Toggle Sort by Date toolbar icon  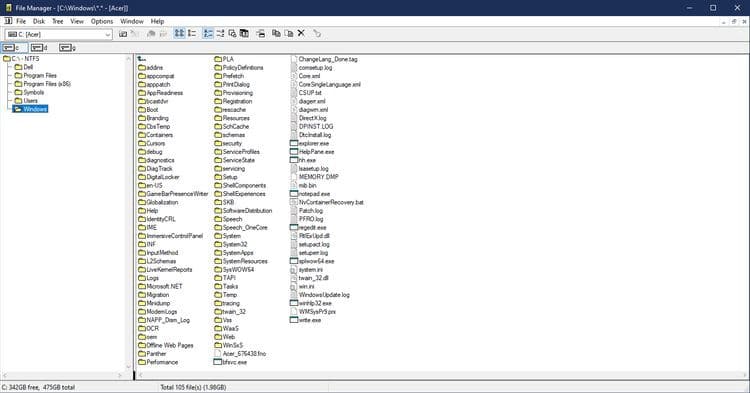244,33
